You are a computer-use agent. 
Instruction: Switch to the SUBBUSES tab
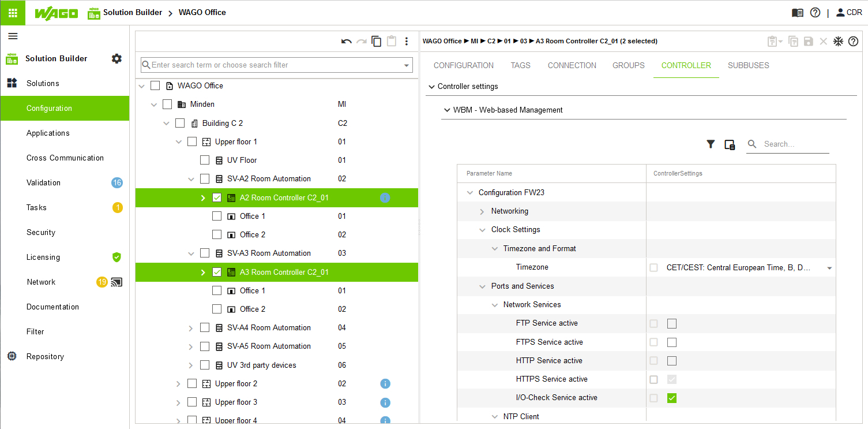(748, 65)
